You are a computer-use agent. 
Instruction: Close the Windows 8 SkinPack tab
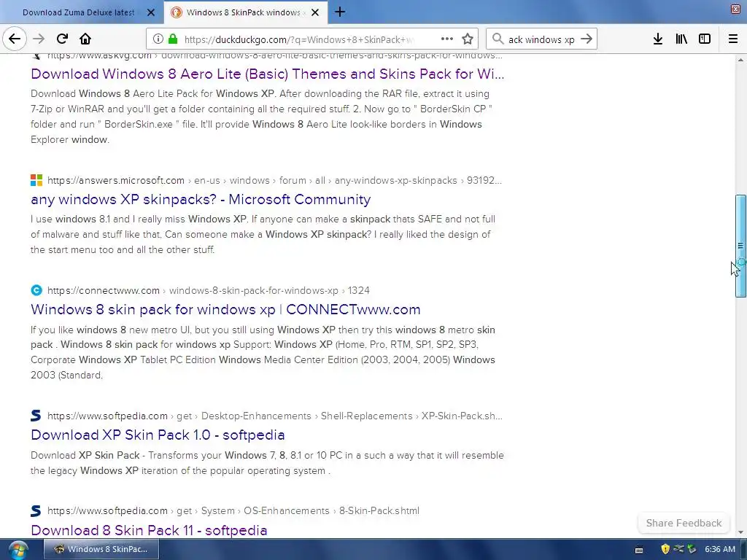point(315,12)
